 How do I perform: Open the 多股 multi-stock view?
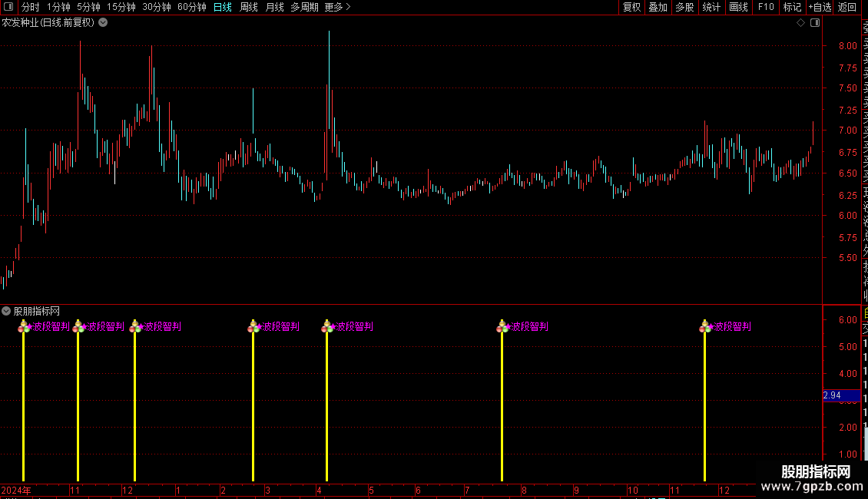[x=684, y=7]
